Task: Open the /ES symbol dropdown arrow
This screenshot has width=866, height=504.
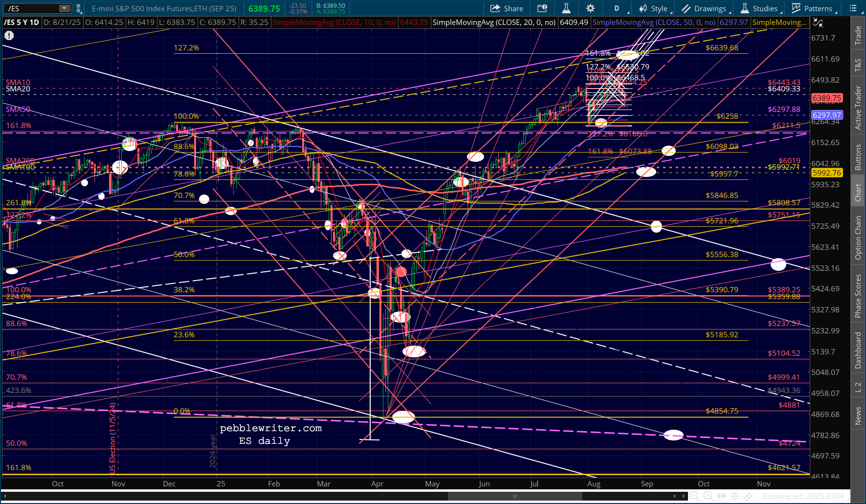Action: click(x=65, y=8)
